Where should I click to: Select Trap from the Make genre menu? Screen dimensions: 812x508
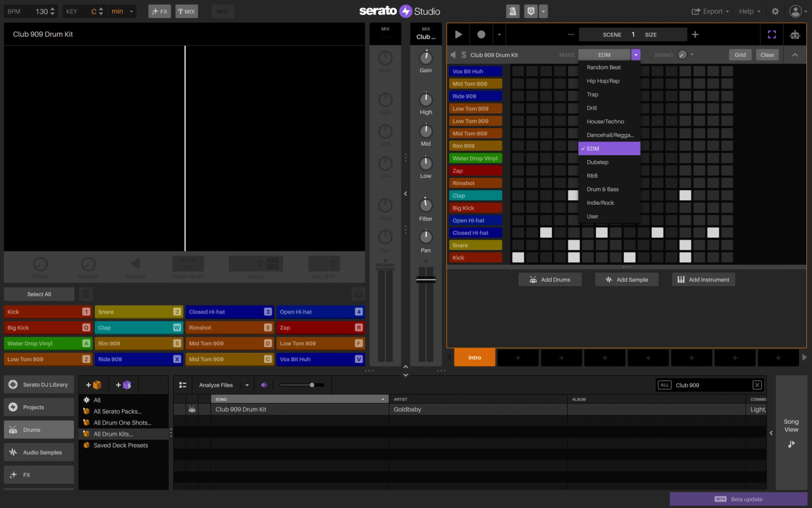(593, 94)
